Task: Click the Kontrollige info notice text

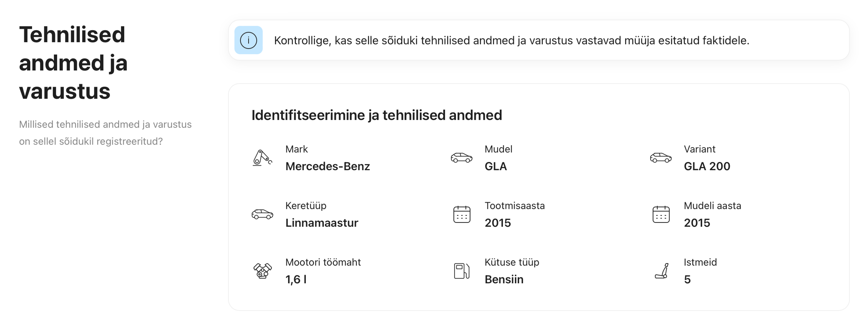Action: pyautogui.click(x=511, y=40)
